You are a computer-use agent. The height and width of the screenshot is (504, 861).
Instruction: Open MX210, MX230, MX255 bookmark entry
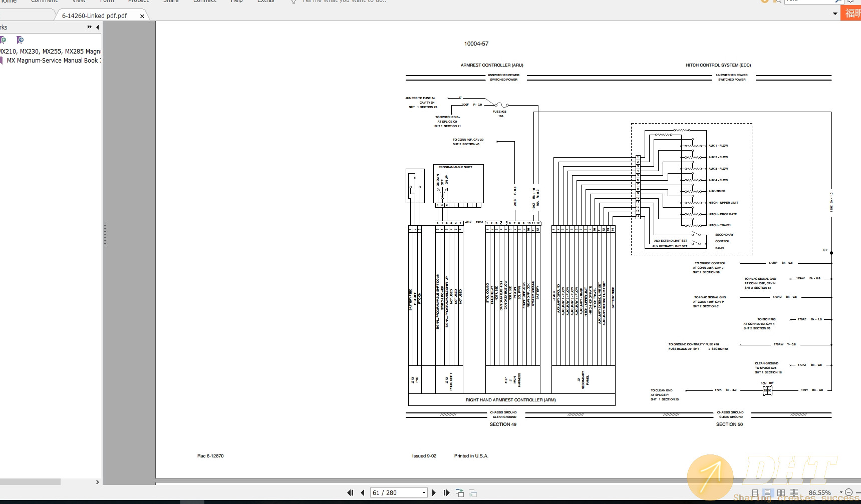click(50, 52)
